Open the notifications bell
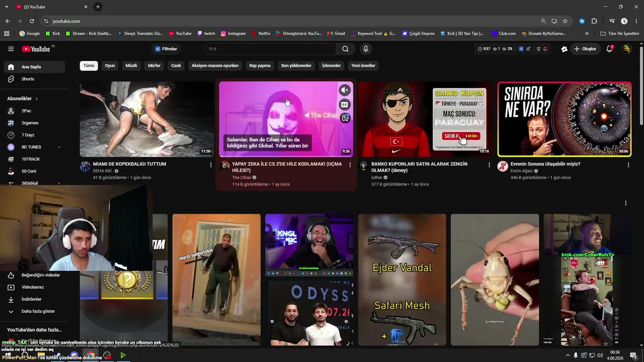This screenshot has height=362, width=644. click(x=609, y=49)
